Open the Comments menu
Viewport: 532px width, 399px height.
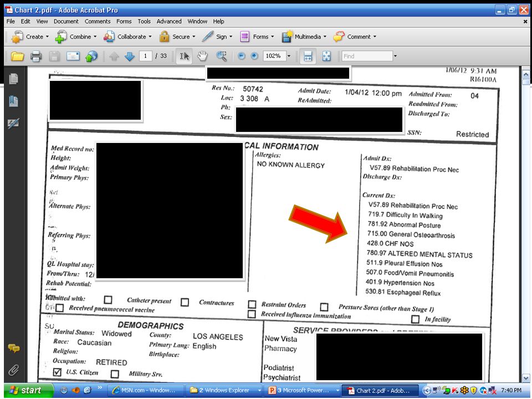(98, 22)
